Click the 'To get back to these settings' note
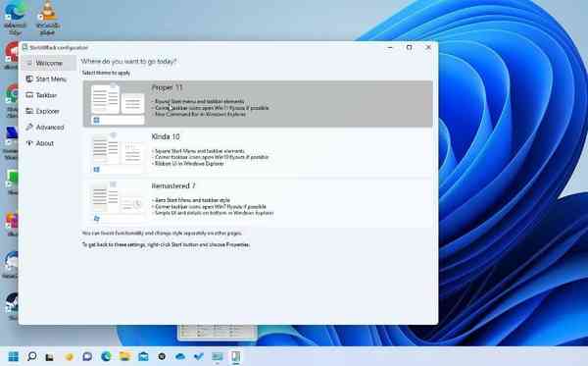588x366 pixels. click(167, 244)
